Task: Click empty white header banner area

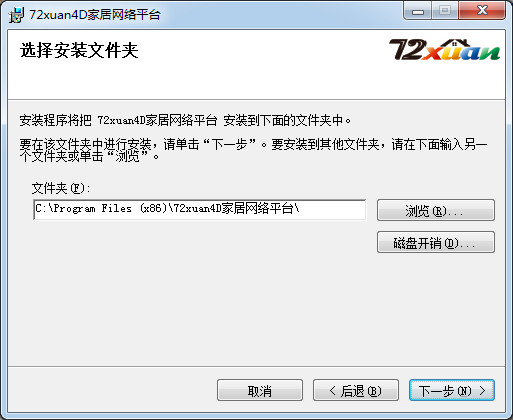Action: click(x=233, y=78)
